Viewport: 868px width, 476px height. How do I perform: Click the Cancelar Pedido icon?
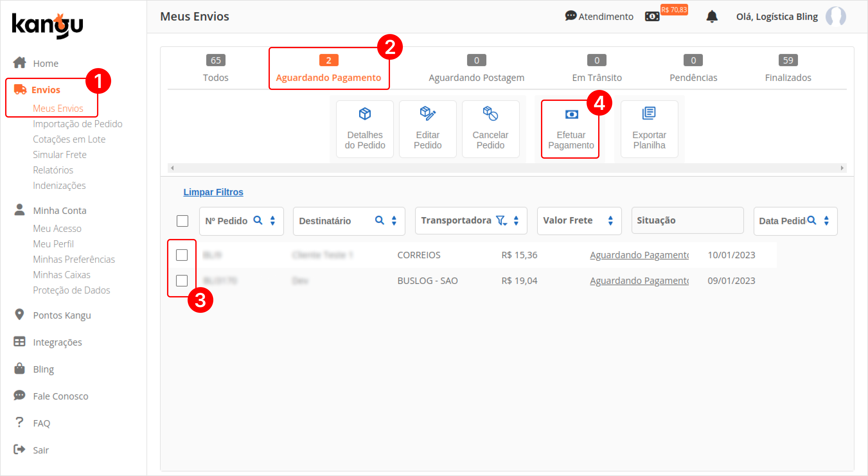[x=490, y=113]
